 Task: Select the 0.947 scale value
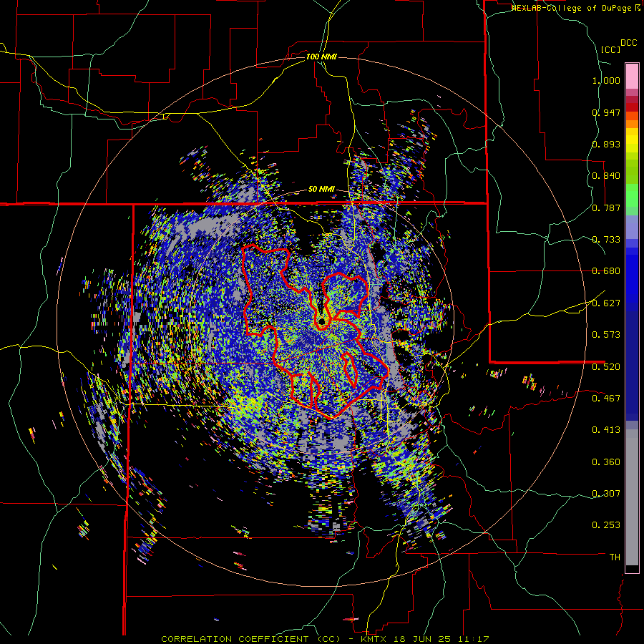pyautogui.click(x=606, y=112)
